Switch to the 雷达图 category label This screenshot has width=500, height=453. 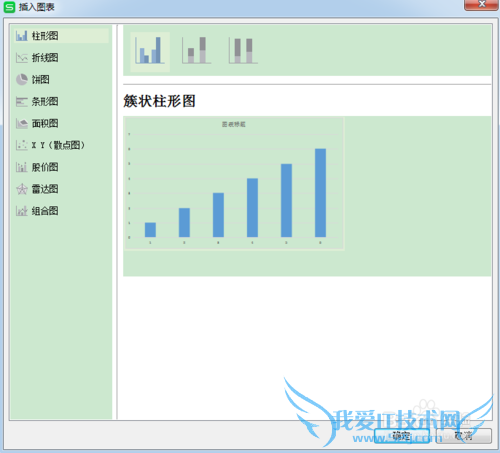(x=45, y=189)
